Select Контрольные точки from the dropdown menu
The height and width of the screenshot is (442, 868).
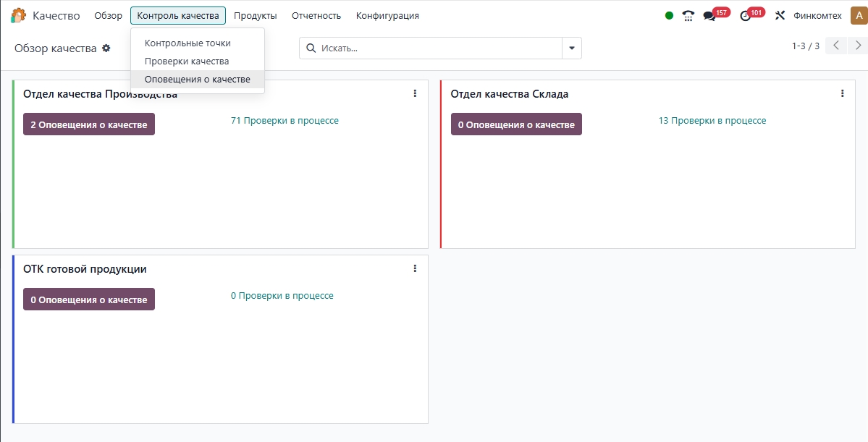(187, 43)
